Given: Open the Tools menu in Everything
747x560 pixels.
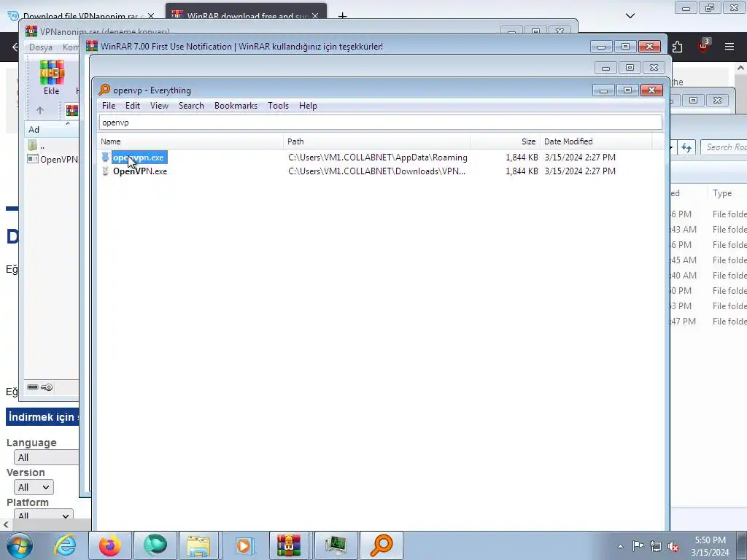Looking at the screenshot, I should point(278,106).
